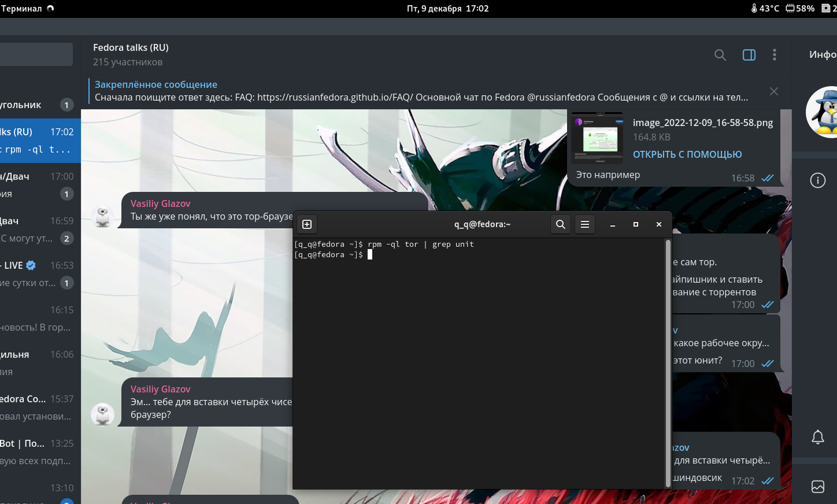Open the chat three-dot options menu
837x504 pixels.
tap(774, 55)
